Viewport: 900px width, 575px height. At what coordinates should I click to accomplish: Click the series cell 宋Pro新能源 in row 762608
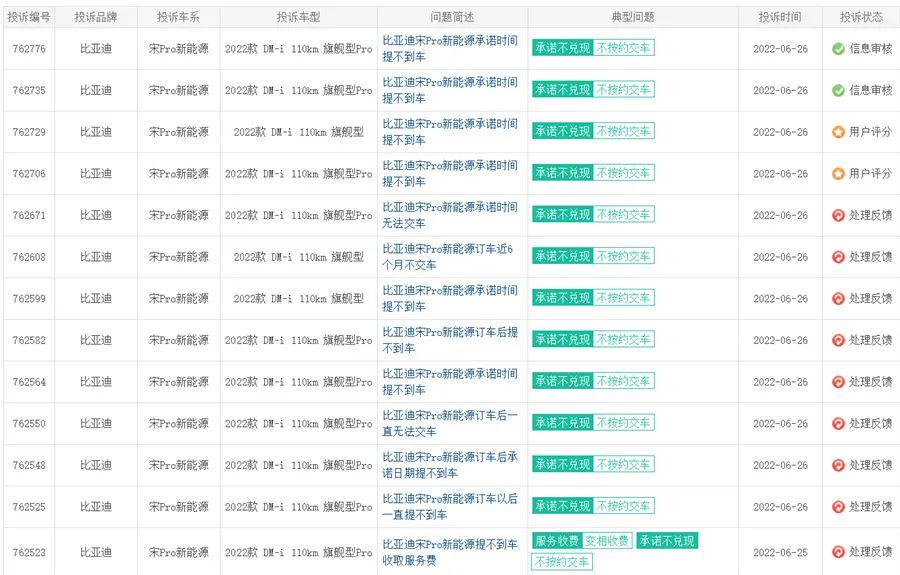pyautogui.click(x=179, y=257)
